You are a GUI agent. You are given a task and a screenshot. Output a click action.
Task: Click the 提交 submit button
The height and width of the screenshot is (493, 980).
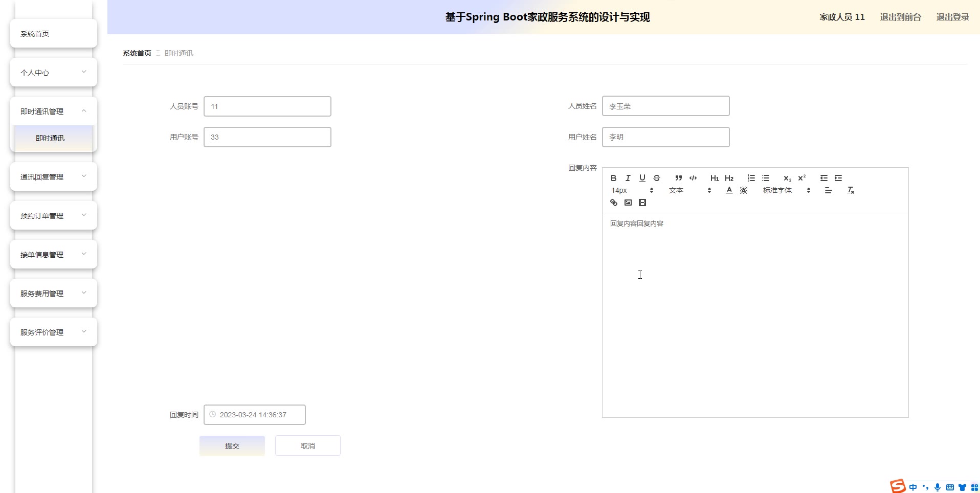[x=232, y=446]
